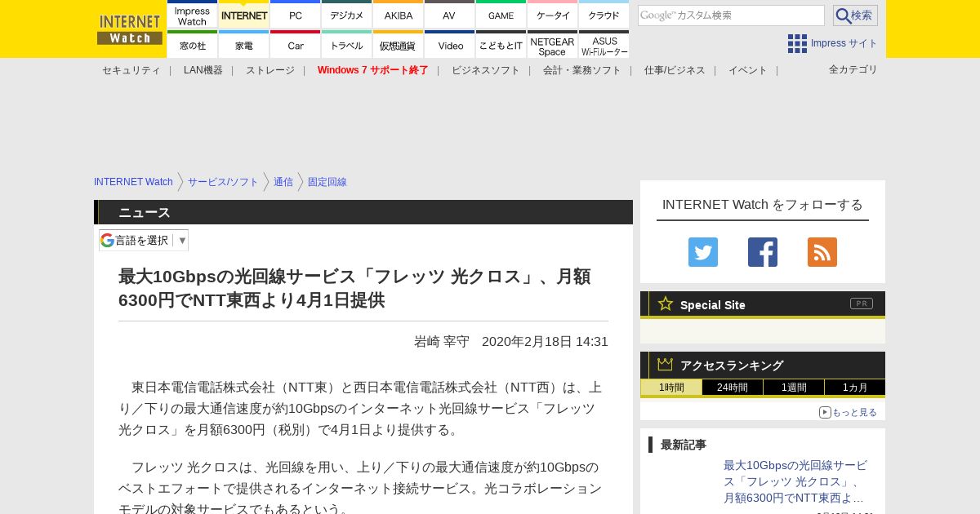Open the ビジネスソフト category link
This screenshot has width=980, height=514.
pyautogui.click(x=486, y=70)
